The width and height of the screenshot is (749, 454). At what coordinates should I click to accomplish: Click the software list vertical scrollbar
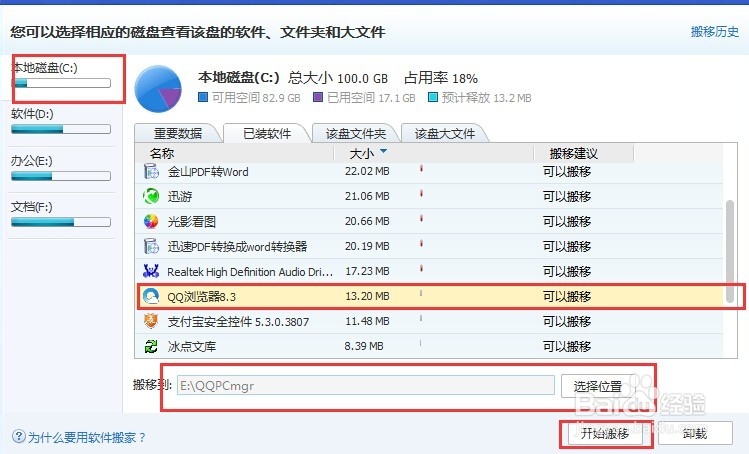[x=729, y=251]
